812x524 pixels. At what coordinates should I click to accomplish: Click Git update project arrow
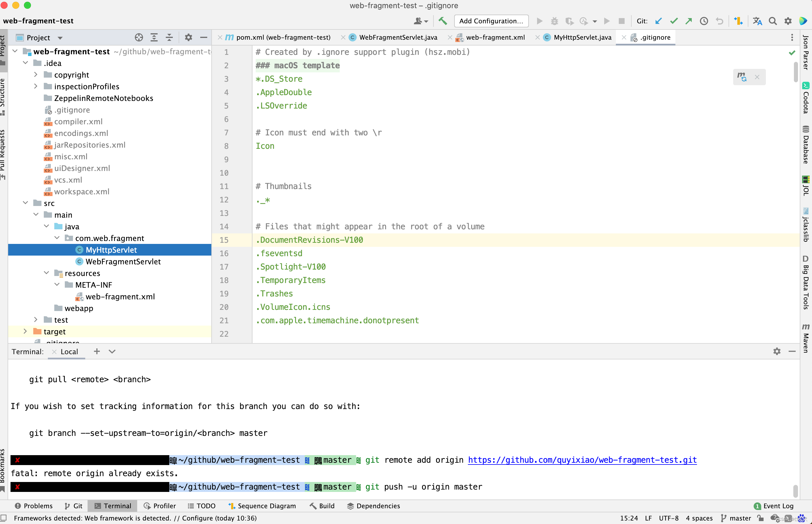(x=658, y=21)
